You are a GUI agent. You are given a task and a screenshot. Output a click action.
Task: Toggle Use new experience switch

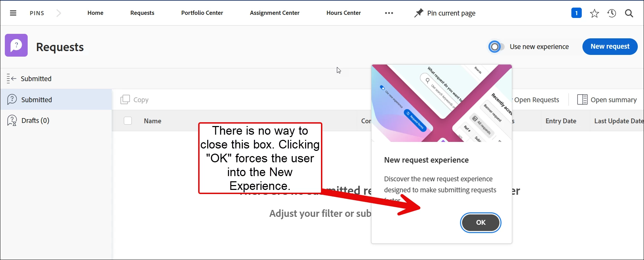tap(497, 47)
